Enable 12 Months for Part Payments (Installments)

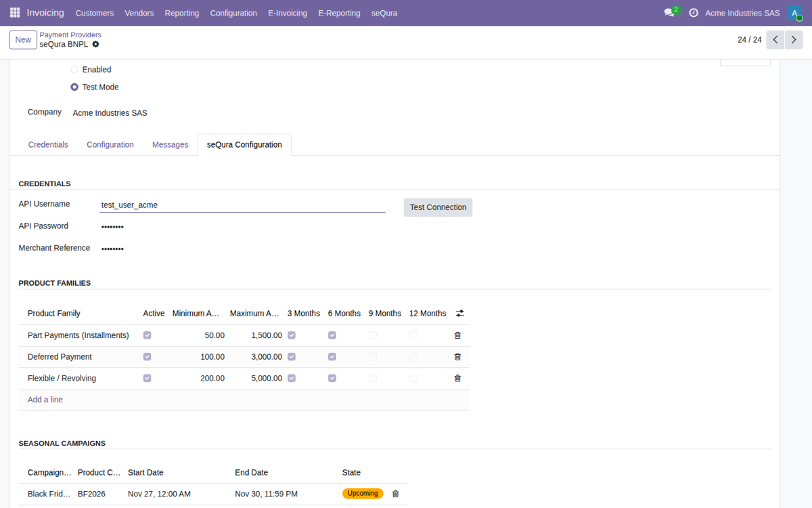(413, 335)
